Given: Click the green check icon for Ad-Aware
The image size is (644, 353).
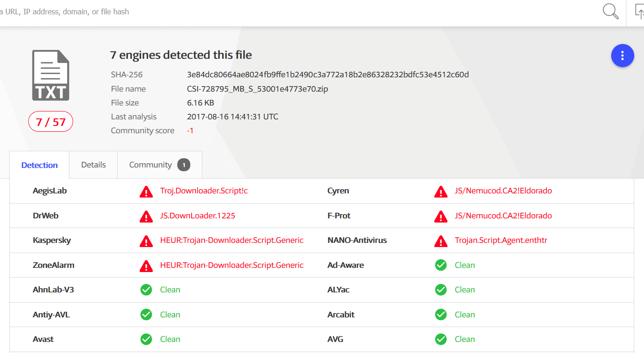Looking at the screenshot, I should tap(441, 265).
